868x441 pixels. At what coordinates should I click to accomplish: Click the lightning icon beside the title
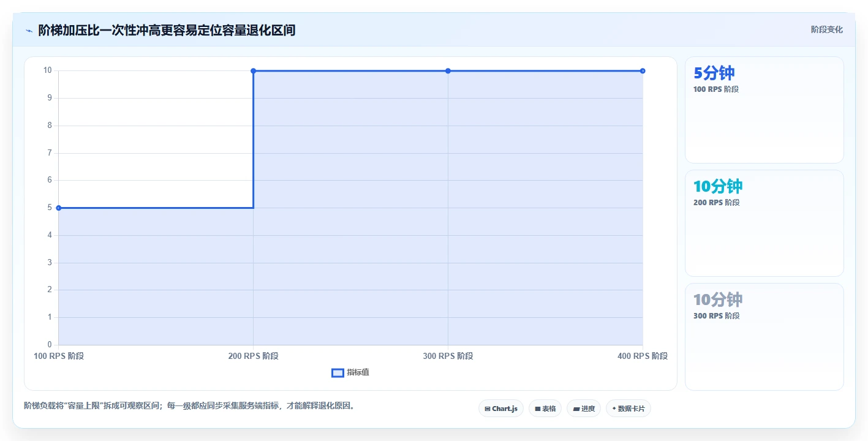29,31
